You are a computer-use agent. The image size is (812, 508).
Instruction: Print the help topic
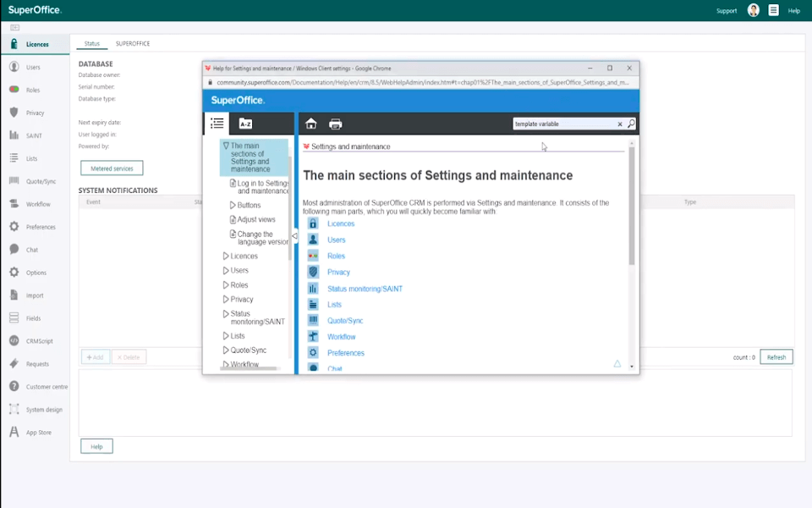pos(336,124)
